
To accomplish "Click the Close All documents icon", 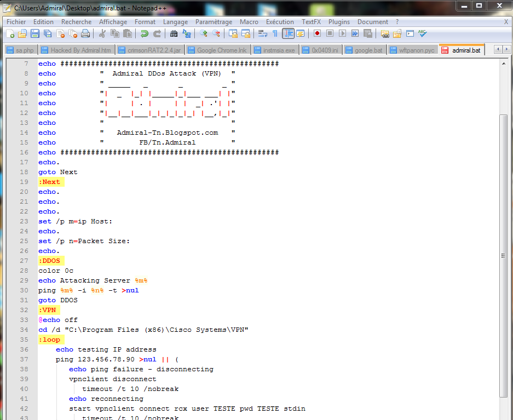I will click(73, 34).
